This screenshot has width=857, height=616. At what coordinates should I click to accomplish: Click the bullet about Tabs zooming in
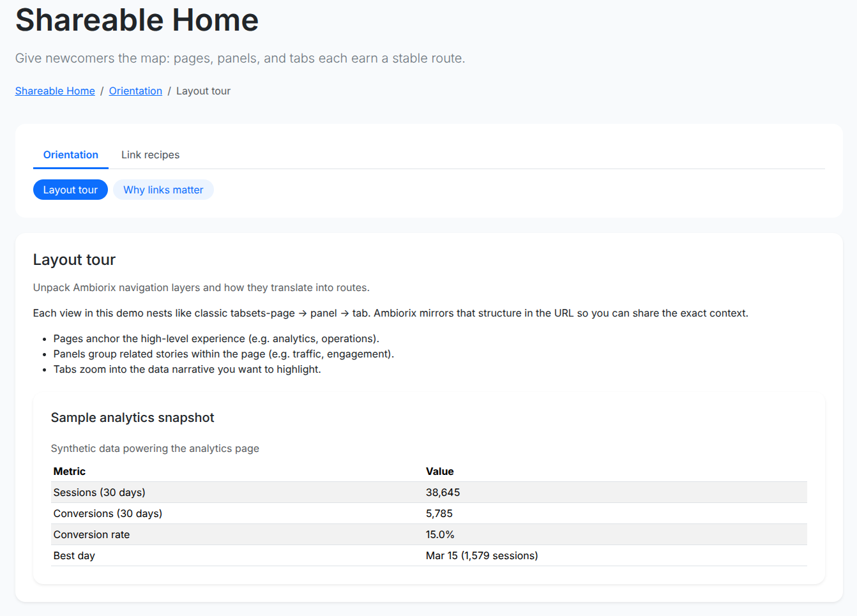(187, 370)
